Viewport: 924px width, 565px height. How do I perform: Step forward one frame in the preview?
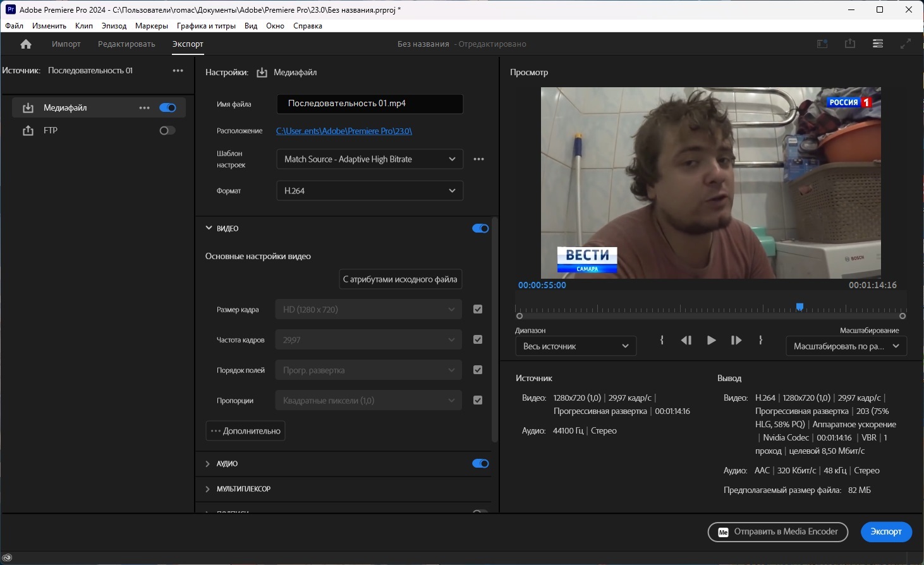[x=736, y=340]
